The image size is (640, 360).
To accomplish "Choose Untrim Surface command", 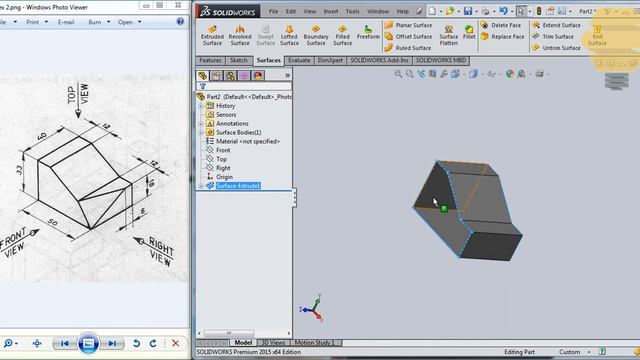I will [556, 48].
